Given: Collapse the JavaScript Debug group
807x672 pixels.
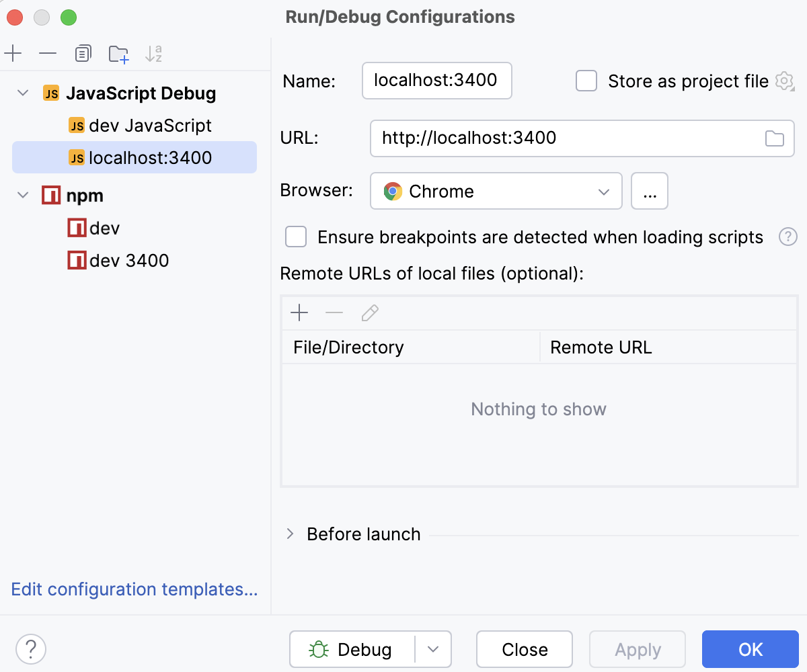Looking at the screenshot, I should point(23,93).
